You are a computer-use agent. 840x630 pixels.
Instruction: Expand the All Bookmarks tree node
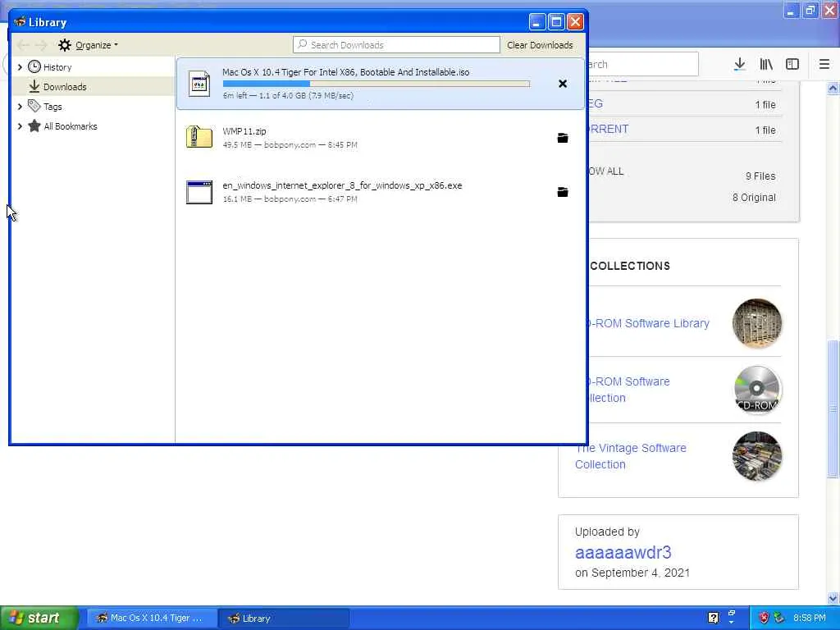[x=20, y=126]
